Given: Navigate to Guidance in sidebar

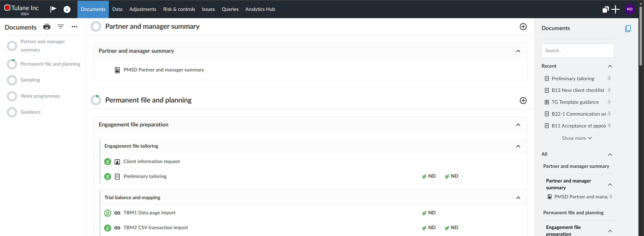Looking at the screenshot, I should (x=31, y=112).
